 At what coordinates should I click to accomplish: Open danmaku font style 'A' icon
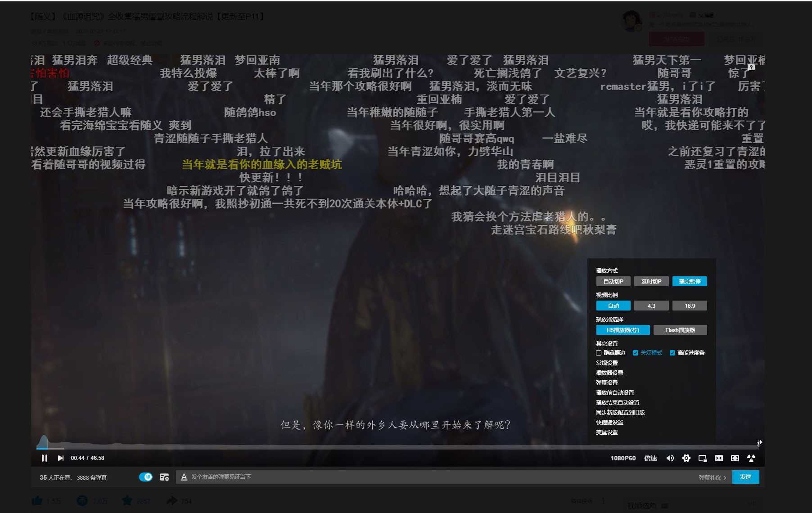[184, 477]
